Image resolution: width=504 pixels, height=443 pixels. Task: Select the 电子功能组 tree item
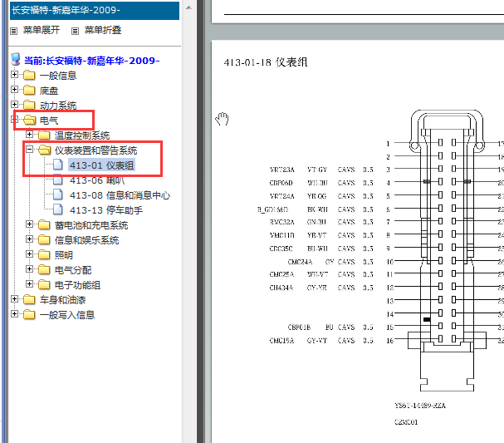(77, 285)
